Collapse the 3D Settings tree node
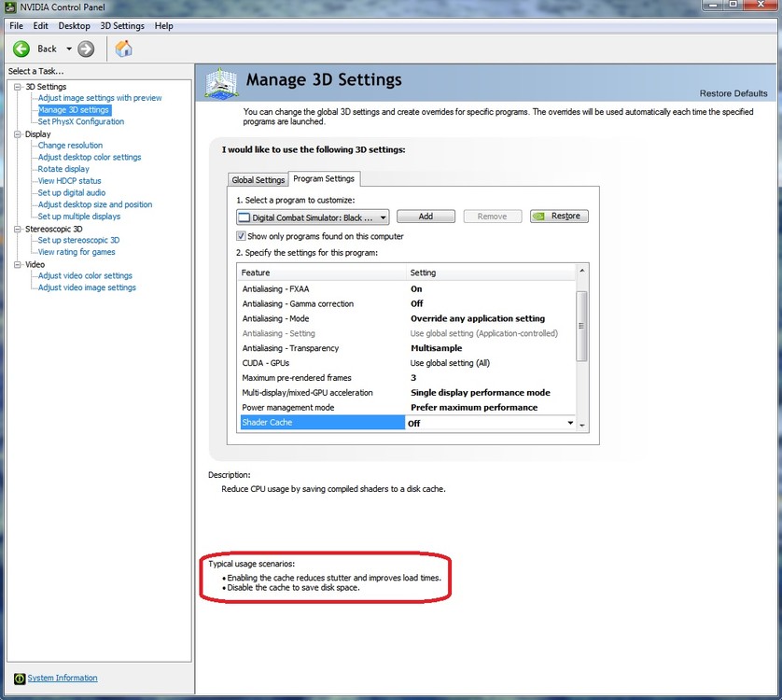 (x=18, y=87)
